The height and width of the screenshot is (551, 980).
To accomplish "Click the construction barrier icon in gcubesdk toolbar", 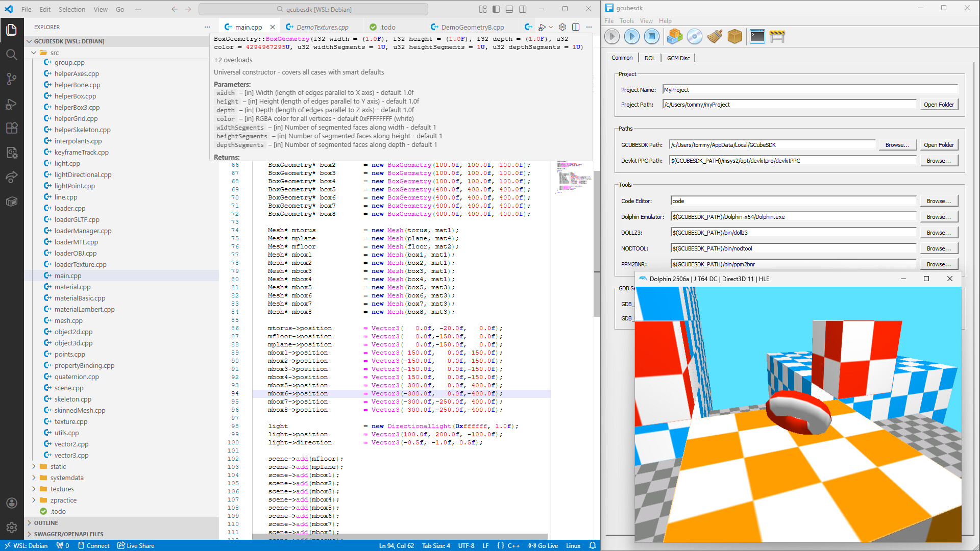I will (777, 36).
